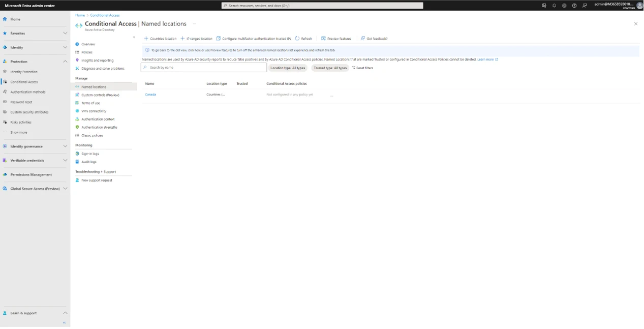Open the help question mark icon
This screenshot has height=329, width=644.
coord(574,6)
